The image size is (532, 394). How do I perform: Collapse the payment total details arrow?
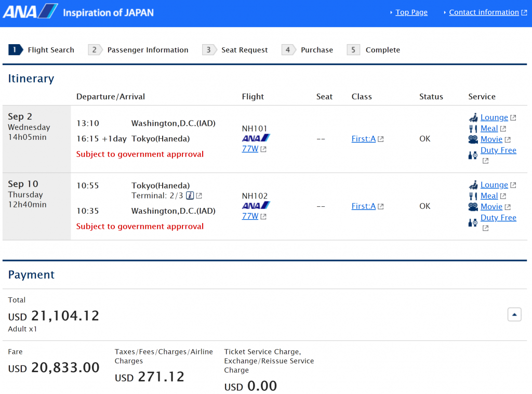tap(514, 314)
